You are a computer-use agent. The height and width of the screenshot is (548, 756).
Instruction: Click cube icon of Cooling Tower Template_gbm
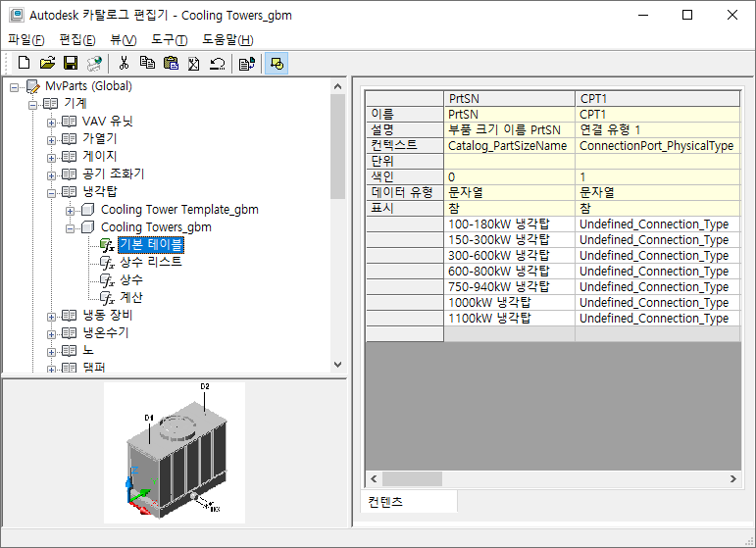click(x=87, y=210)
